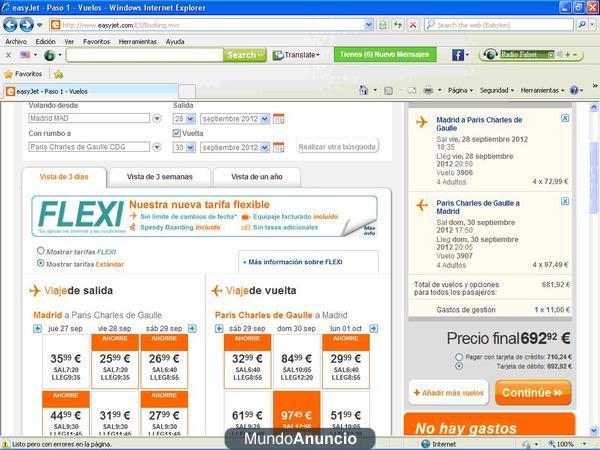Click the browser address bar URL

pyautogui.click(x=207, y=25)
